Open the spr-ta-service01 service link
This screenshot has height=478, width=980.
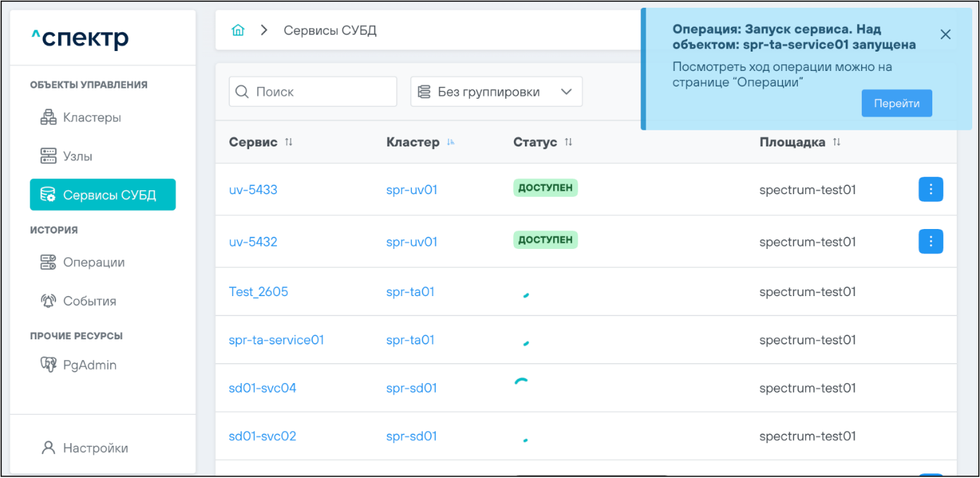276,339
